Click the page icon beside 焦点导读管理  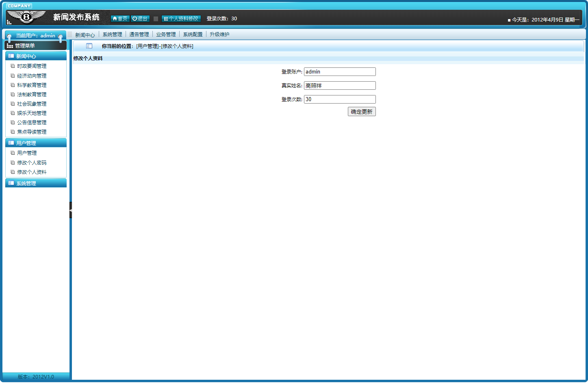[x=13, y=132]
